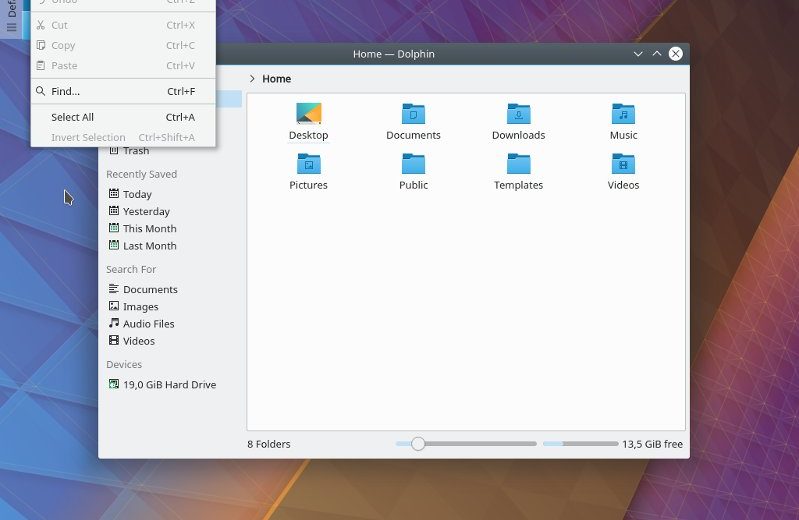The height and width of the screenshot is (520, 799).
Task: Click the icon zoom slider handle
Action: coord(418,444)
